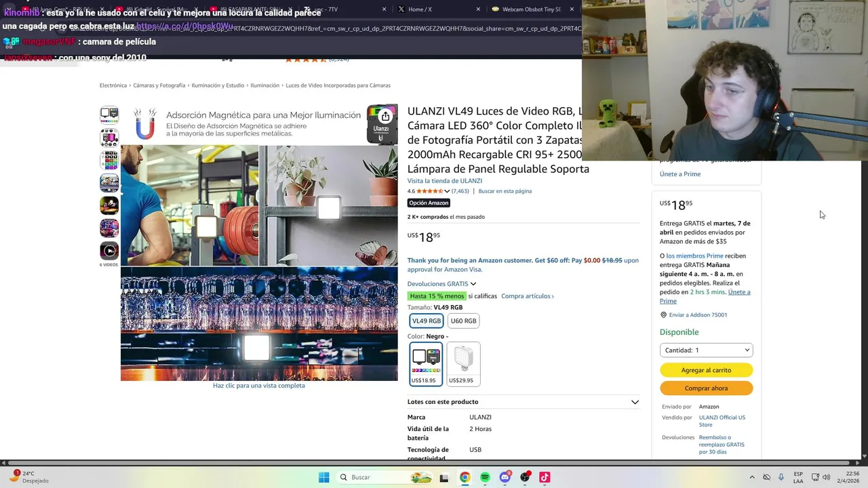868x488 pixels.
Task: Open ULANZI Official US Store seller link
Action: click(x=722, y=421)
